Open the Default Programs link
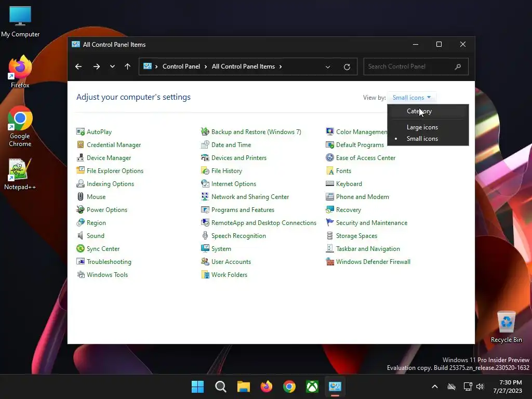 coord(360,145)
